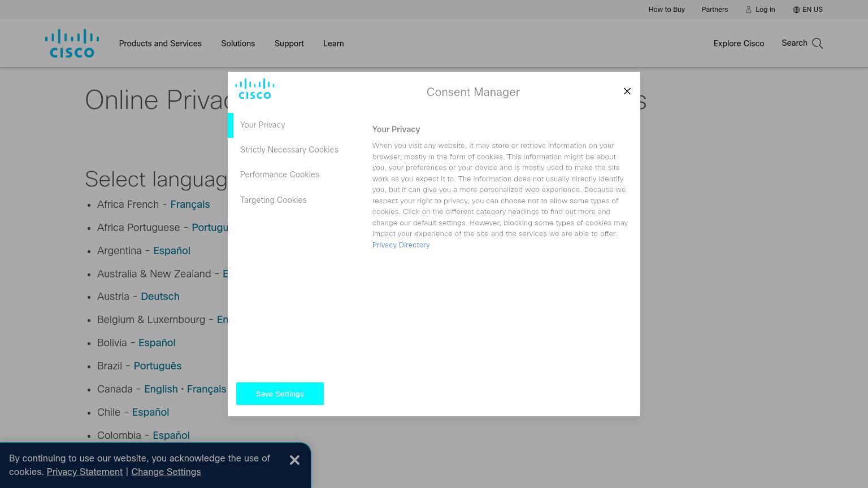This screenshot has width=868, height=488.
Task: Click the Consent Manager title text
Action: [x=473, y=92]
